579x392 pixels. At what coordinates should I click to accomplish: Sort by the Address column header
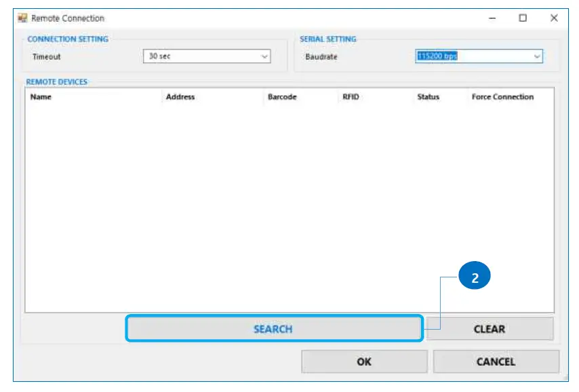(180, 97)
